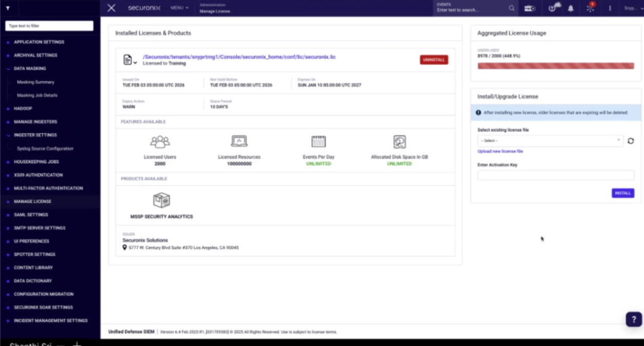This screenshot has height=346, width=644.
Task: Open Hadoop settings
Action: pos(23,109)
